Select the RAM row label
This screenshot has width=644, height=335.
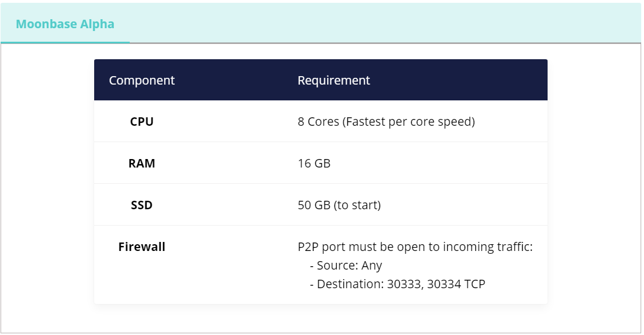point(142,164)
